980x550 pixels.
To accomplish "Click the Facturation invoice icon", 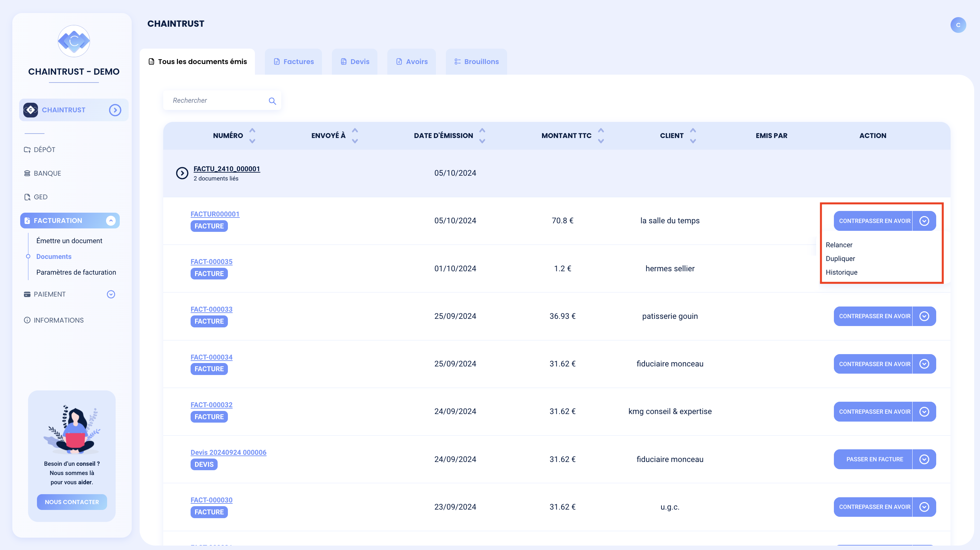I will click(27, 221).
